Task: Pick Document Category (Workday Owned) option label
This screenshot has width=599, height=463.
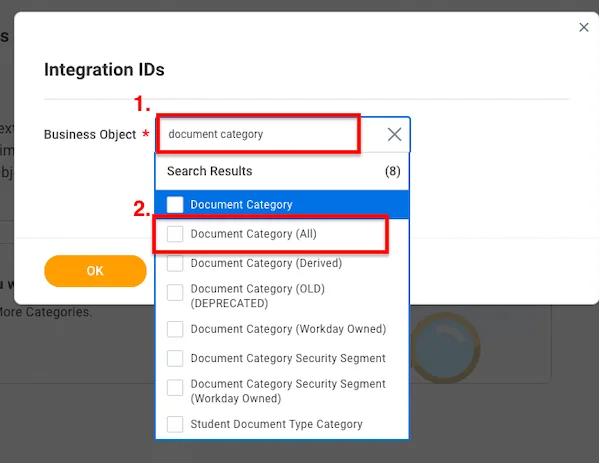Action: point(288,329)
